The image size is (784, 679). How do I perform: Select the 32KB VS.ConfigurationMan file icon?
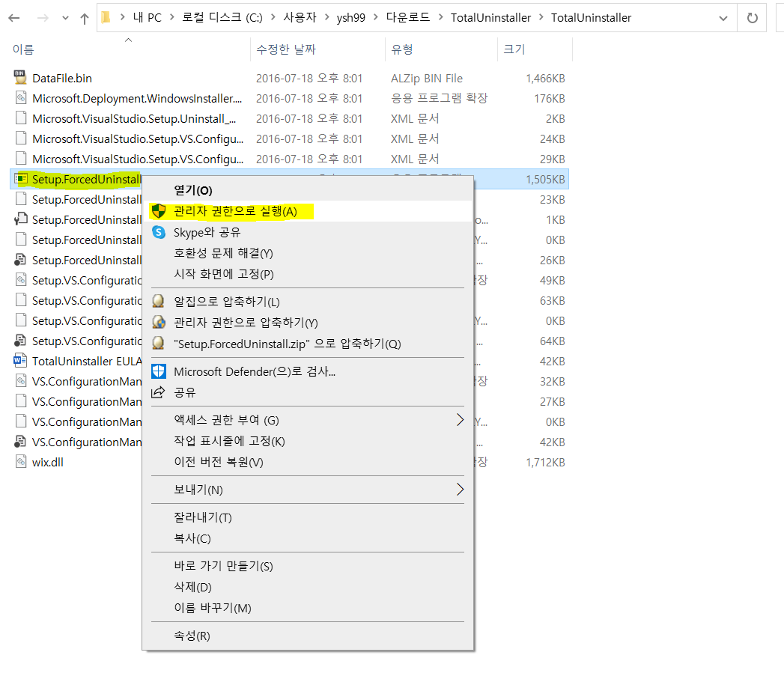20,380
